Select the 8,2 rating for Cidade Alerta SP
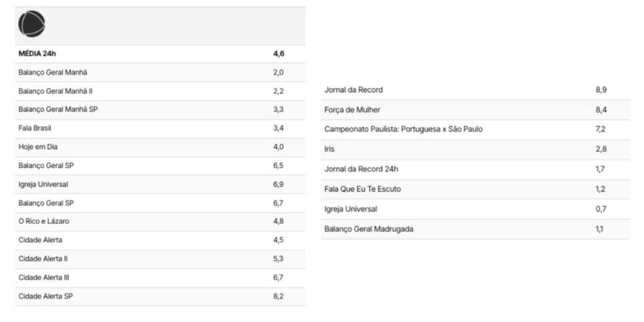This screenshot has width=644, height=322. 279,296
